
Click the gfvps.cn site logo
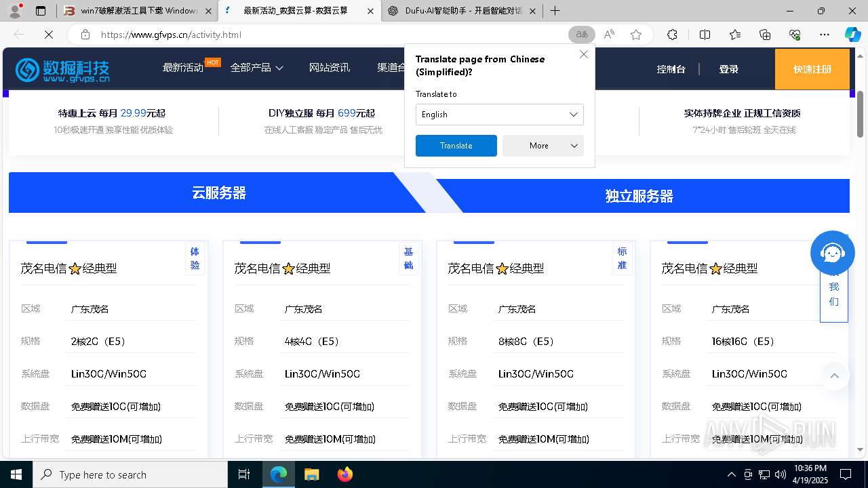(x=62, y=69)
